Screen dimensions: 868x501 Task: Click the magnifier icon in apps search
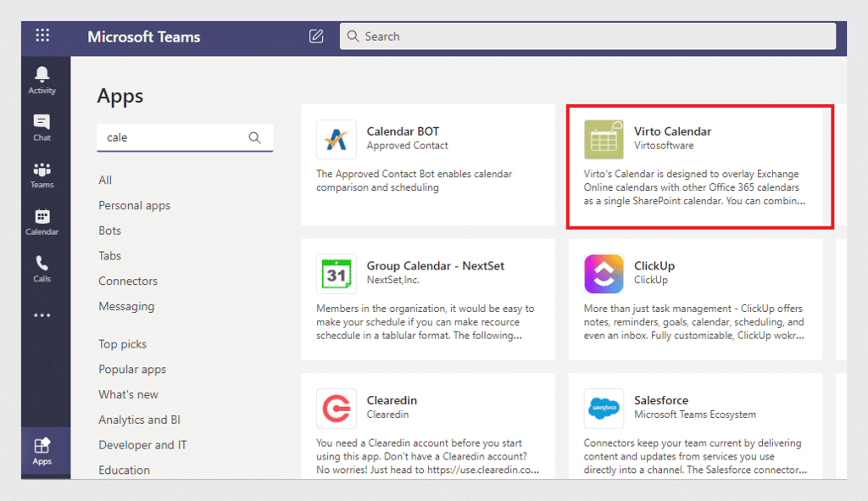[x=254, y=137]
